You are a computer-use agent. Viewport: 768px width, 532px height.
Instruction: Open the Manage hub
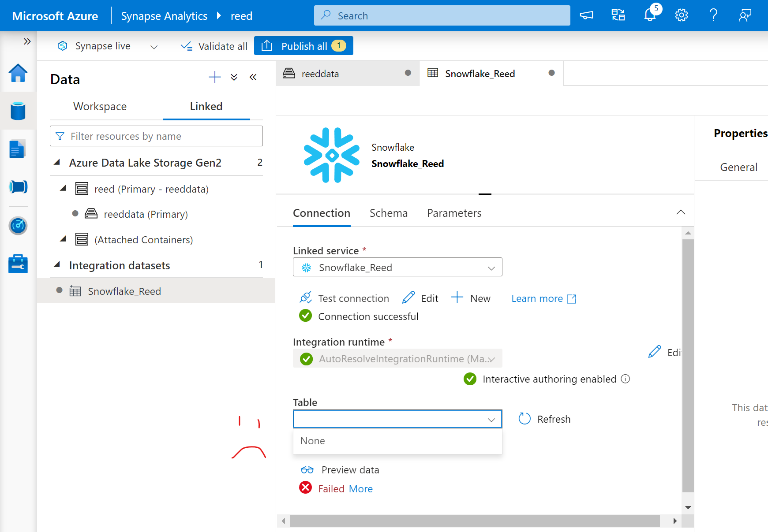click(x=18, y=264)
